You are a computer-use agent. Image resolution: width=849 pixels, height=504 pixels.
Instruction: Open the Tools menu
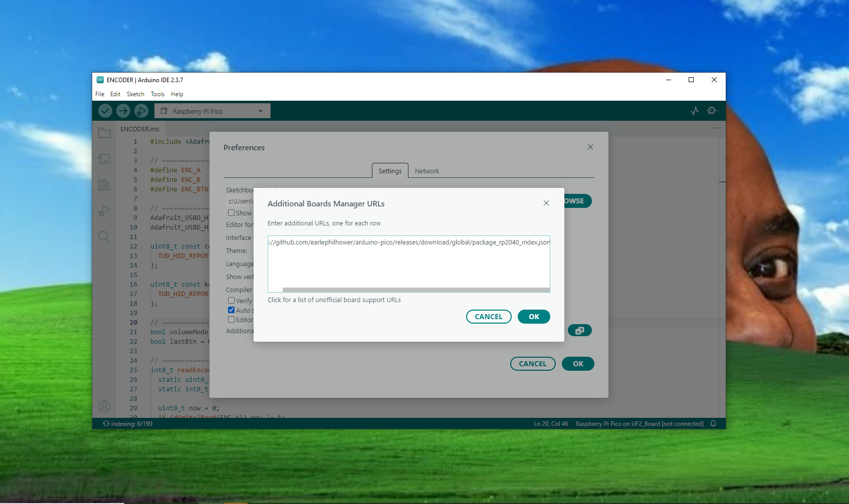(157, 94)
